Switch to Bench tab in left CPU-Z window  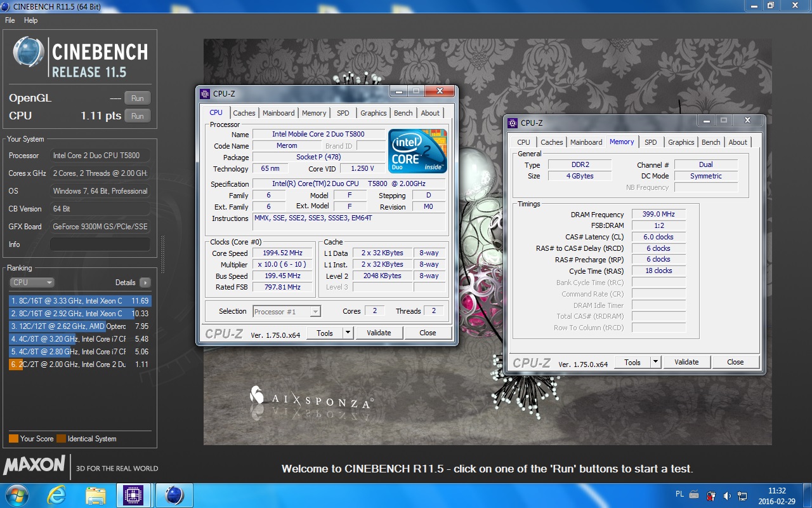coord(403,113)
